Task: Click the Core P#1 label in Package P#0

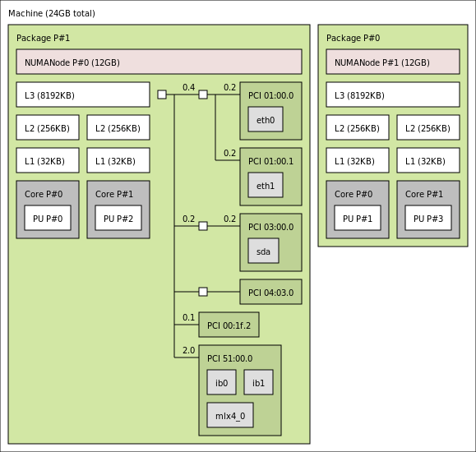Action: 424,194
